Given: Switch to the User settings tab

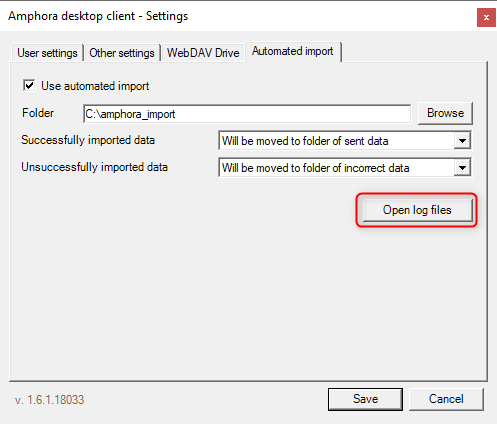Looking at the screenshot, I should [x=47, y=53].
